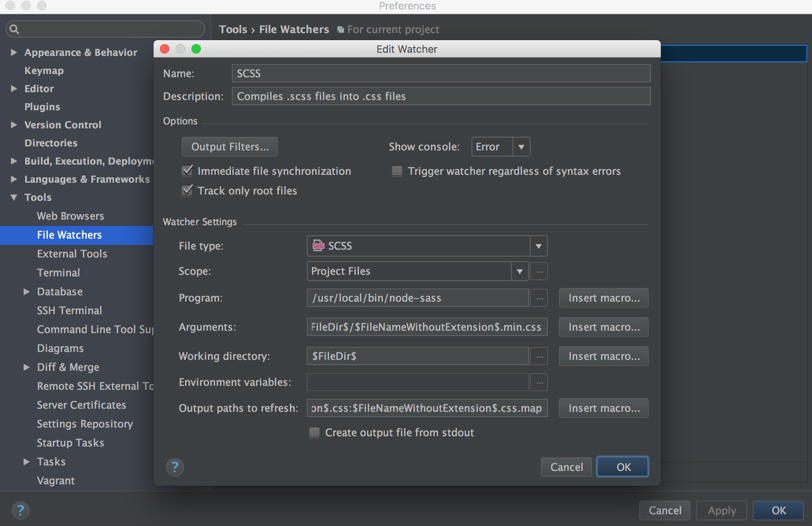Click the browse button next to Working directory
This screenshot has width=812, height=526.
click(539, 356)
